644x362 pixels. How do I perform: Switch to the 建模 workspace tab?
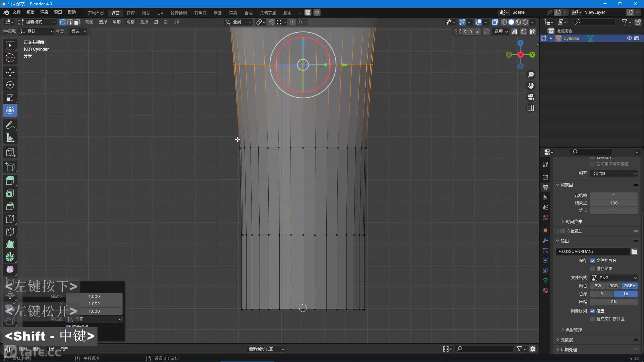click(131, 13)
